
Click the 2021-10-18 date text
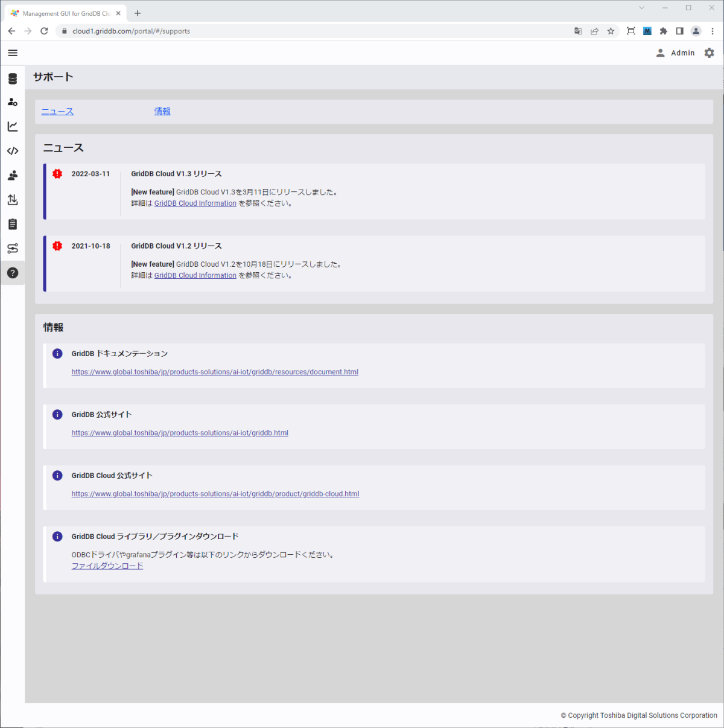[x=91, y=246]
